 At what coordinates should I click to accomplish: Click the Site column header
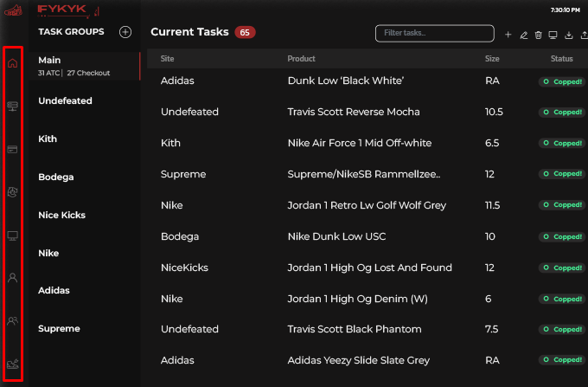(167, 59)
